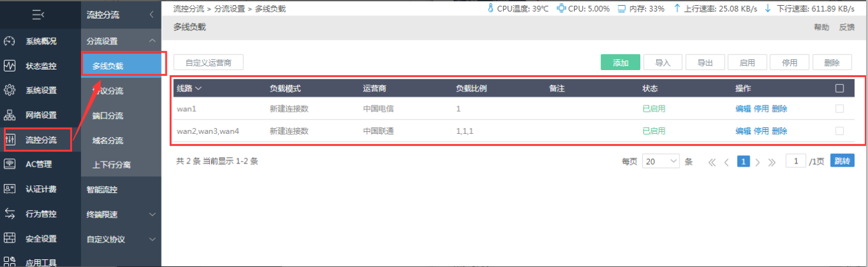Disable the wan2,wan3,wan4 row via 停用
Screen dimensions: 868x267
(761, 131)
